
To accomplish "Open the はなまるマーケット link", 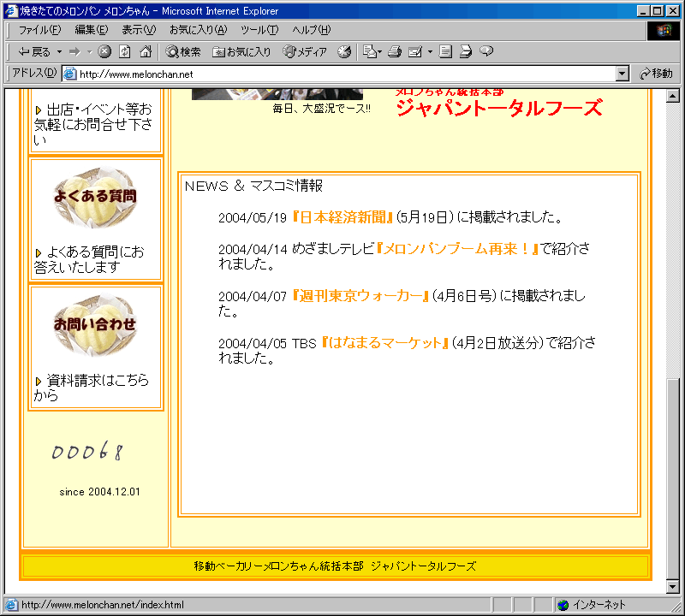I will (x=384, y=343).
